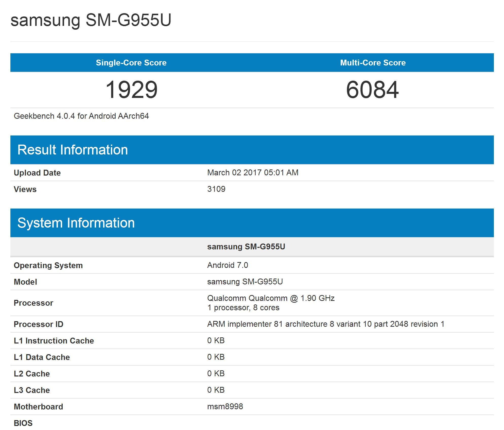The image size is (504, 430).
Task: Click the L1 Data Cache label
Action: pyautogui.click(x=42, y=357)
